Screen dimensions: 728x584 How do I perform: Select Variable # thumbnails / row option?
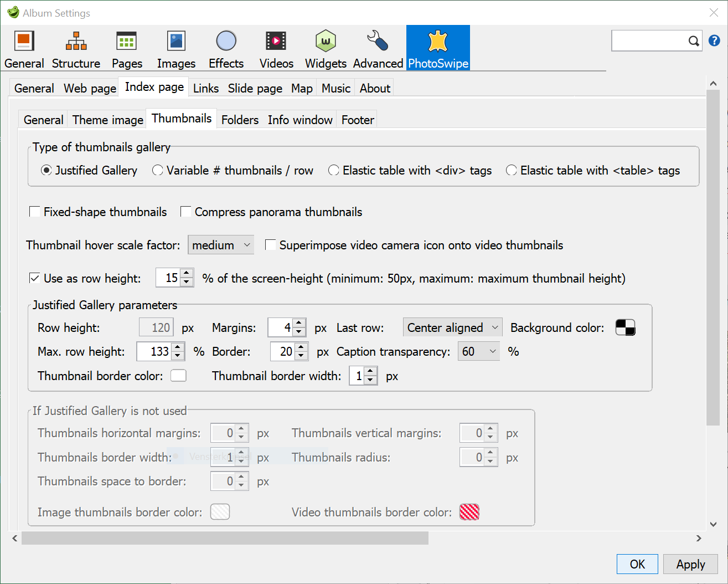(158, 170)
